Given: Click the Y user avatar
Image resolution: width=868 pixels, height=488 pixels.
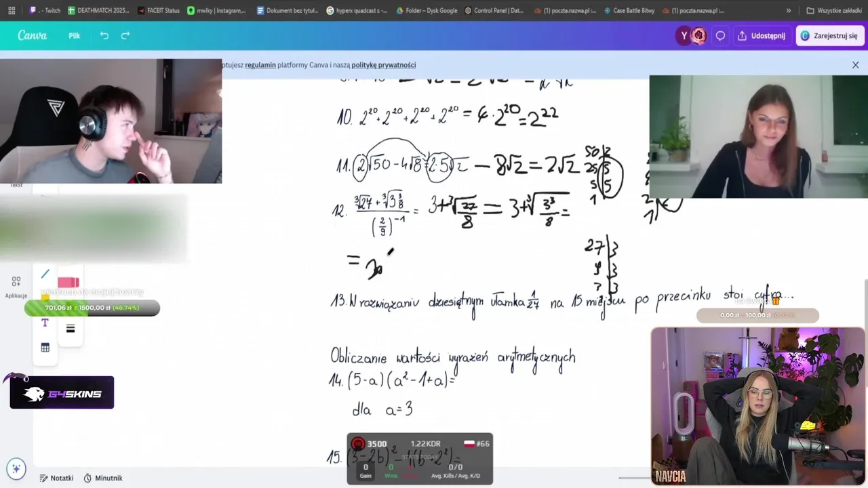Looking at the screenshot, I should click(x=684, y=36).
